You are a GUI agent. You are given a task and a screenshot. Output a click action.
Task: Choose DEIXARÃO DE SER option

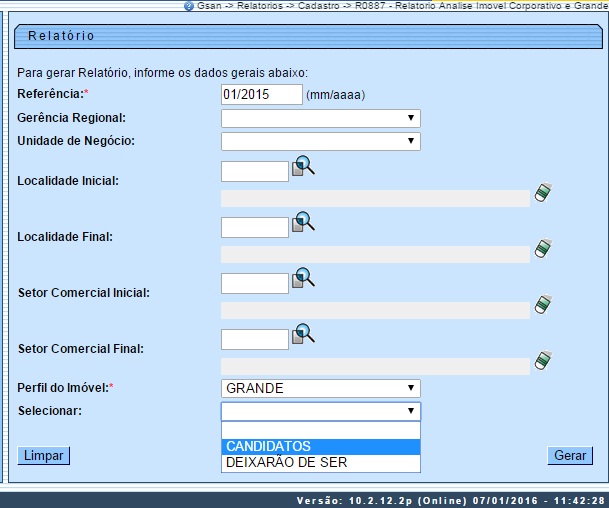(x=321, y=462)
